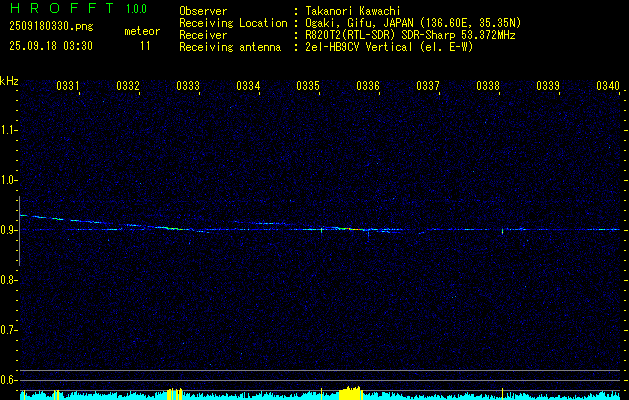629x400 pixels.
Task: Click the 0335 time marker
Action: tap(308, 87)
